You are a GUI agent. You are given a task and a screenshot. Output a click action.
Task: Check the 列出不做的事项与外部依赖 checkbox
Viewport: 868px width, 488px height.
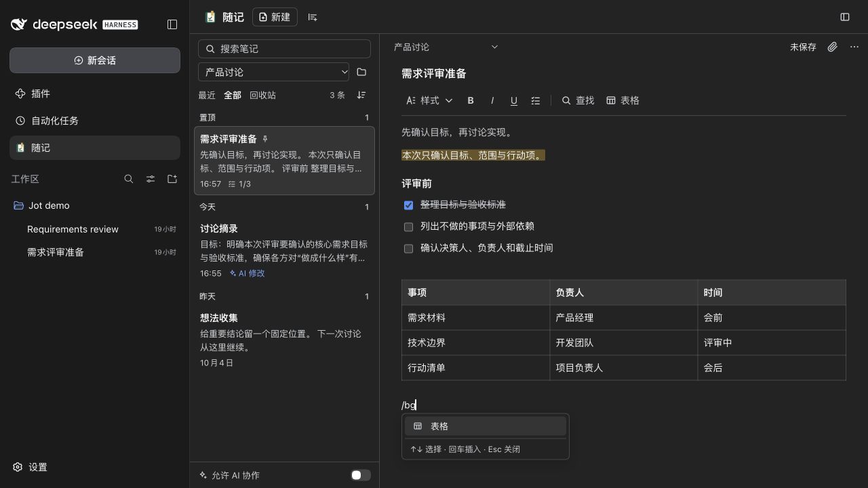[x=408, y=226]
